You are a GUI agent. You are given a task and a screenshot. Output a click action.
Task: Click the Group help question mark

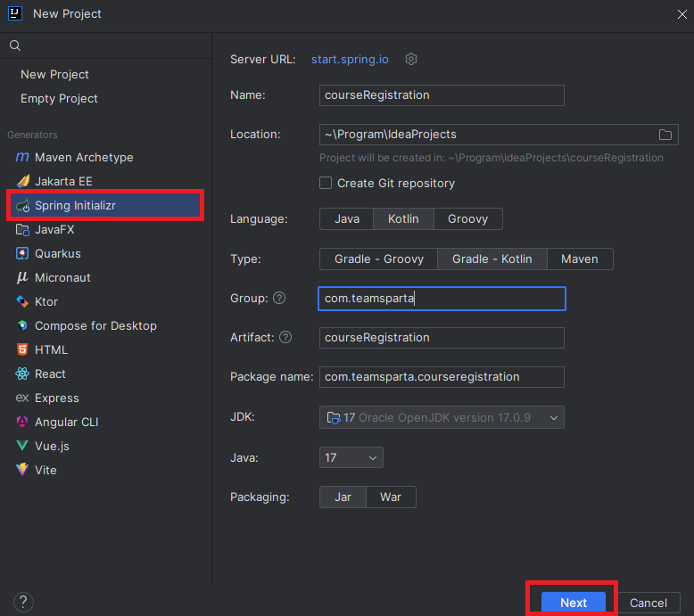pos(279,298)
